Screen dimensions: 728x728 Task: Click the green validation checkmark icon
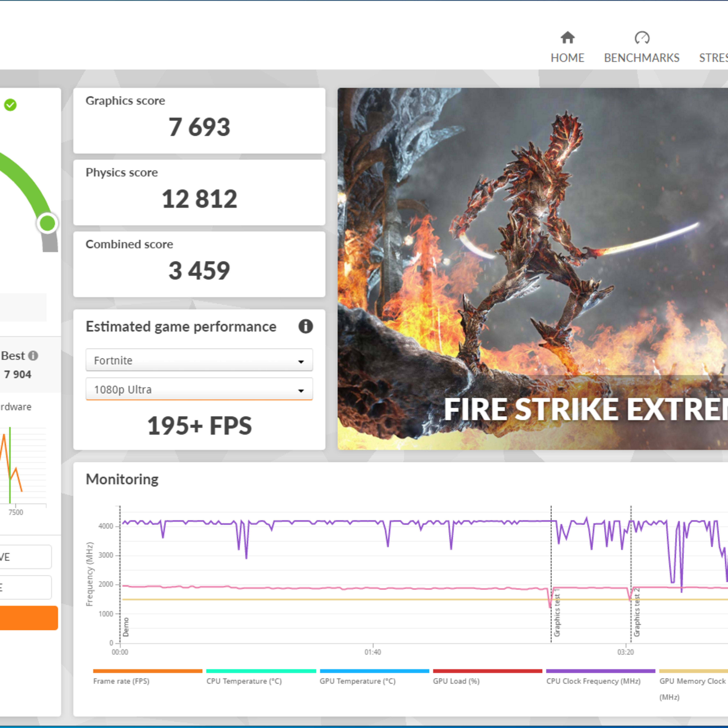pos(10,105)
